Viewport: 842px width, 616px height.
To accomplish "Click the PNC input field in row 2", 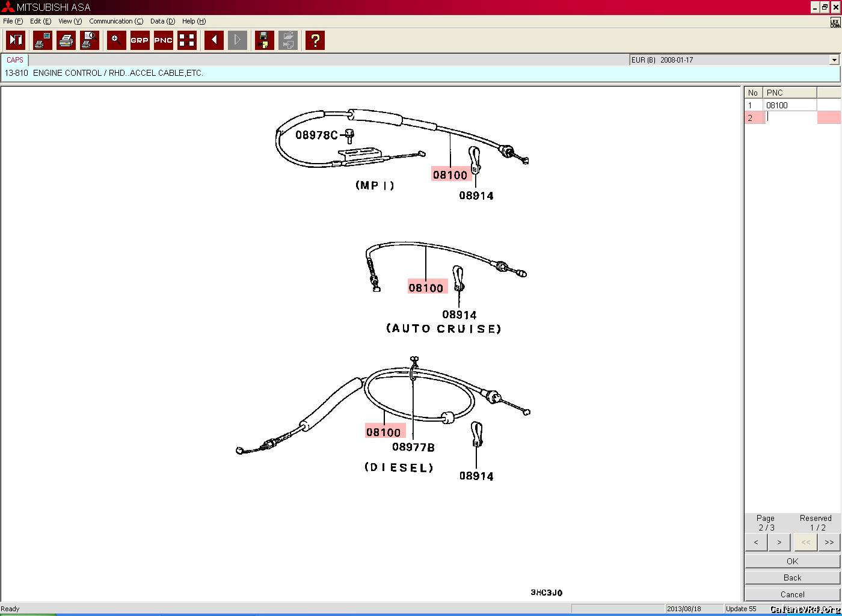I will pos(790,118).
